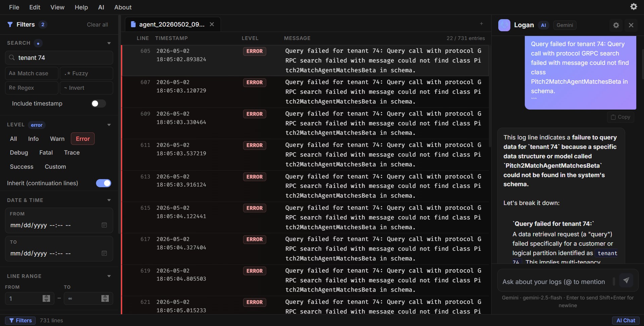
Task: Collapse the DATE & TIME section
Action: pyautogui.click(x=109, y=200)
